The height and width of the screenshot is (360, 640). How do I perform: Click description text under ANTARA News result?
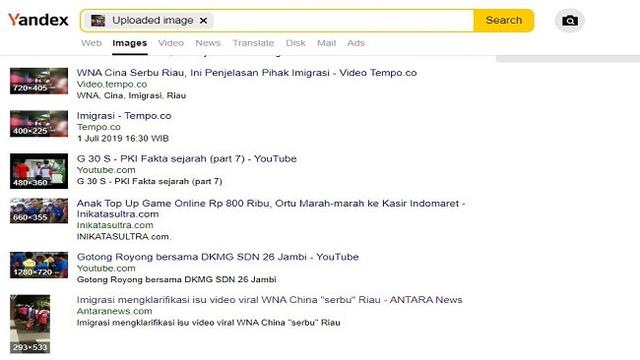tap(209, 322)
